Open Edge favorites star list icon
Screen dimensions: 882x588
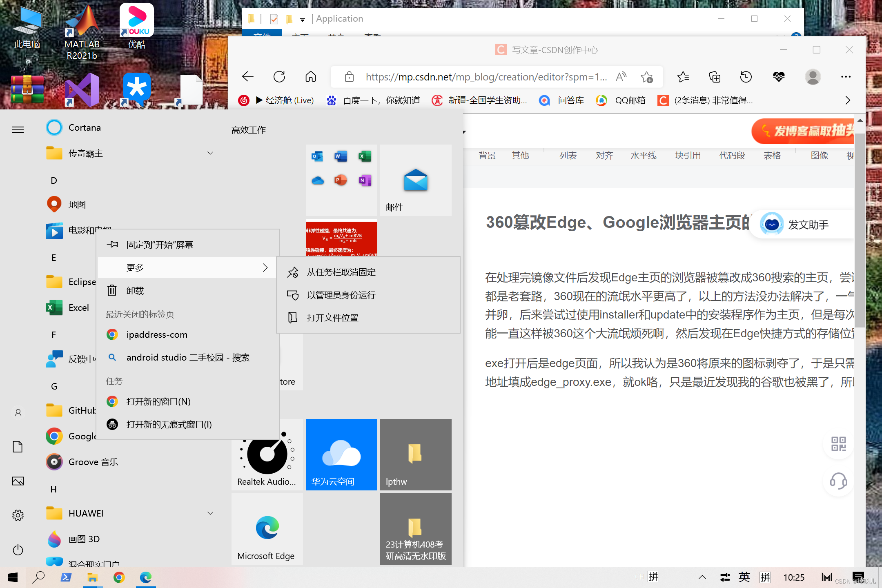pyautogui.click(x=683, y=76)
